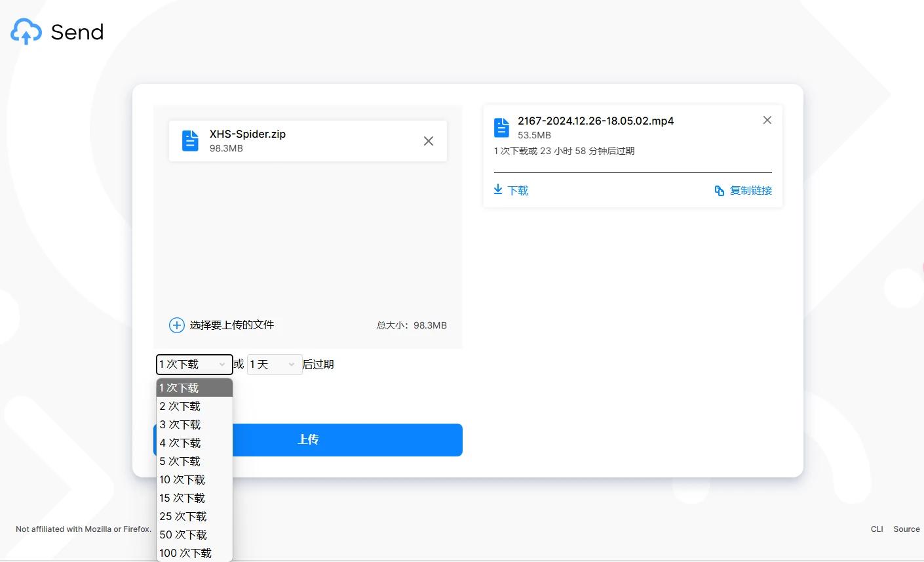Click the 复制链接 link text
924x562 pixels.
coord(751,191)
